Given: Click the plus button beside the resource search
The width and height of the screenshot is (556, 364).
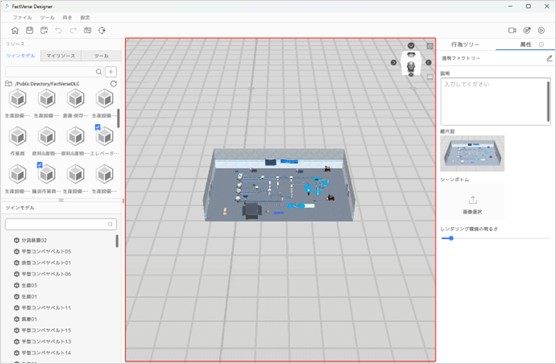Looking at the screenshot, I should [111, 72].
